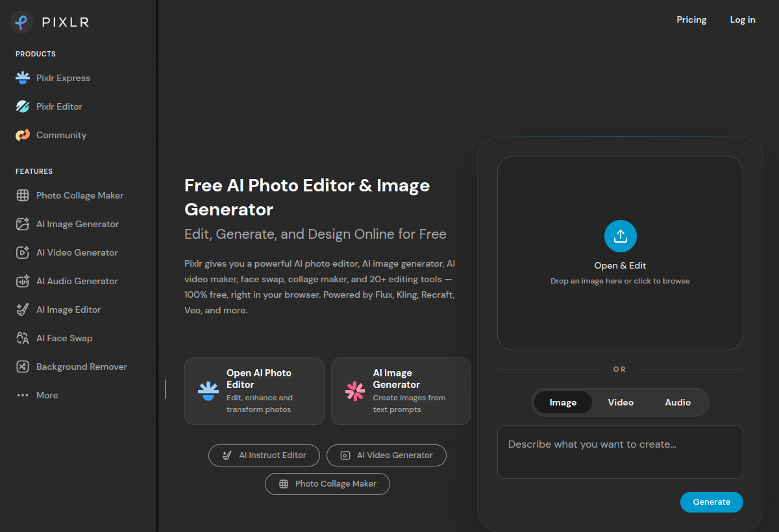Open AI Audio Generator from sidebar
The width and height of the screenshot is (779, 532).
click(x=77, y=281)
